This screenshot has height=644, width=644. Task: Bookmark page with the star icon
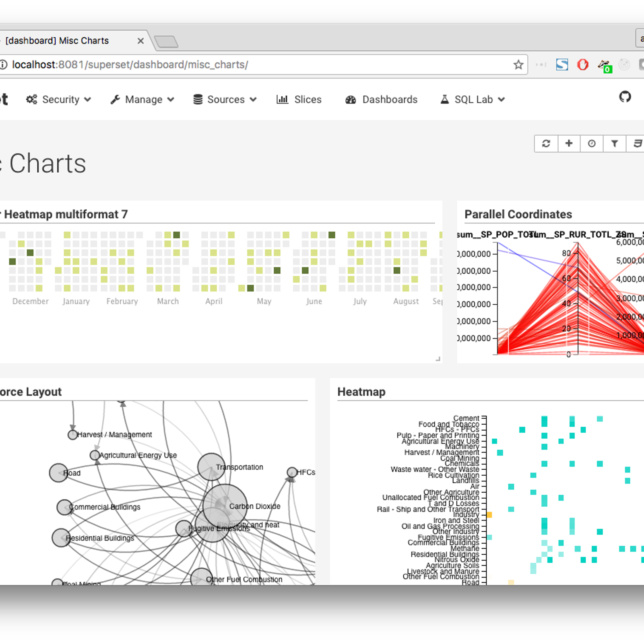point(518,65)
